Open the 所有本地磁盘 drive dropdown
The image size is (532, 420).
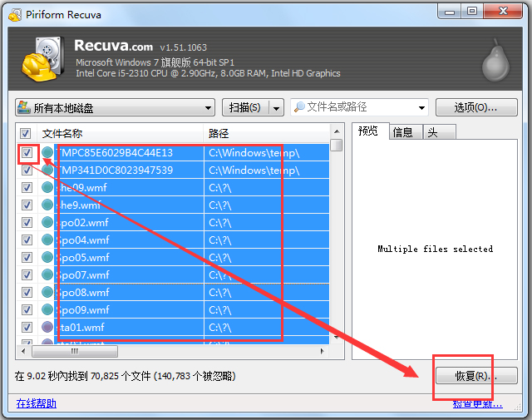tap(115, 107)
